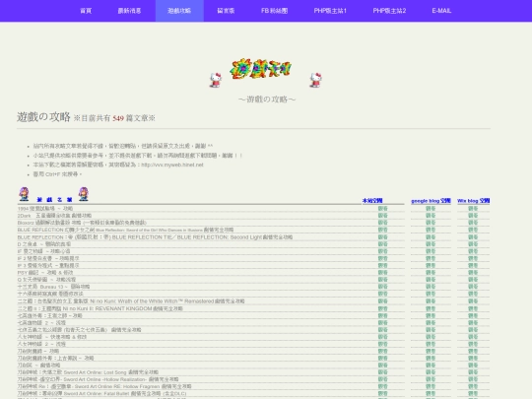This screenshot has height=399, width=532.
Task: Open 本站空間 觀看 link for 2Dark row
Action: point(382,216)
